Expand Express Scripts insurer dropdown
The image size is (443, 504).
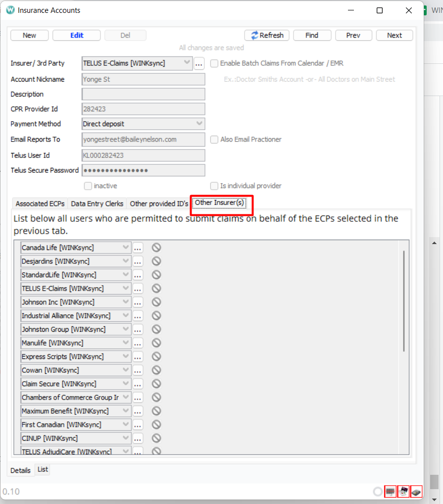pyautogui.click(x=126, y=356)
